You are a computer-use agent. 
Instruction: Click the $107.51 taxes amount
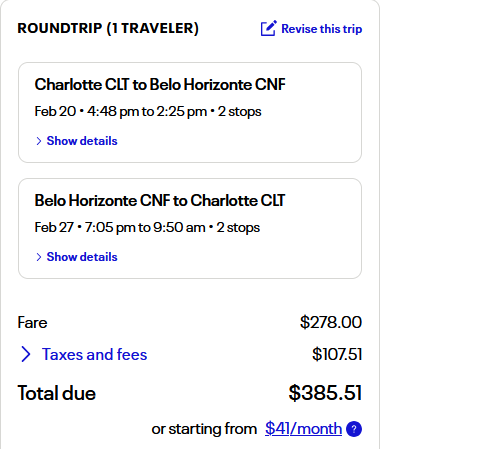tap(337, 354)
